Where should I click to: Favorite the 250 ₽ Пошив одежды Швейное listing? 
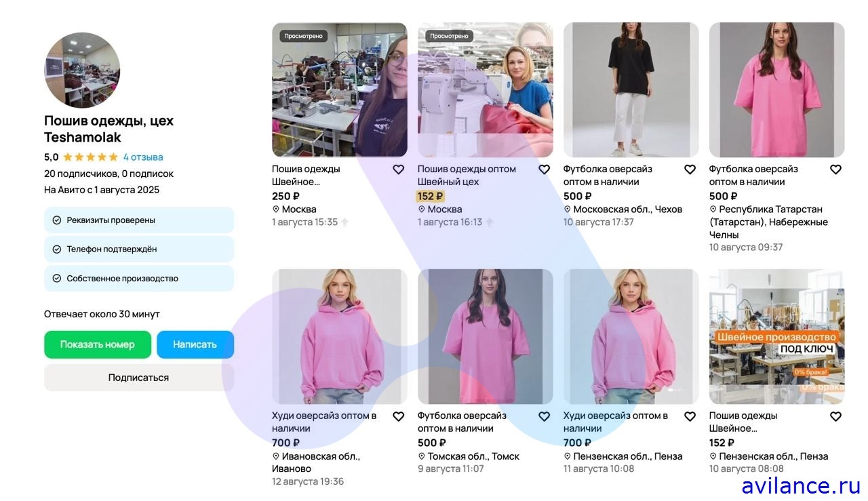pos(399,169)
